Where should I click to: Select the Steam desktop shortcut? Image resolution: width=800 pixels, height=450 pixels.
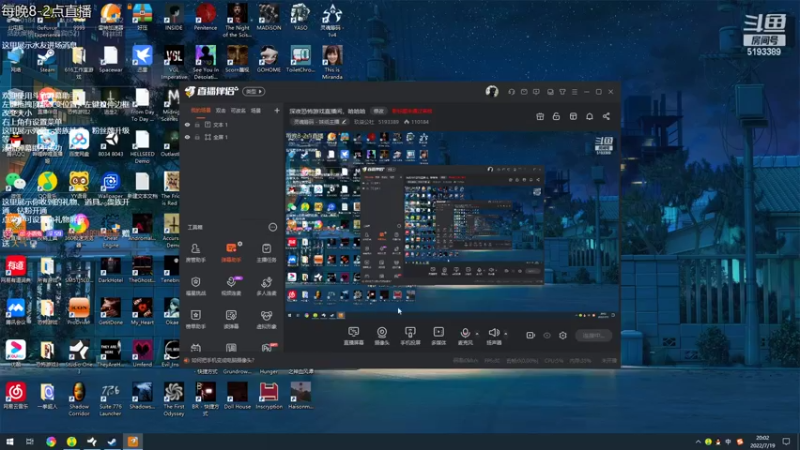[x=47, y=61]
